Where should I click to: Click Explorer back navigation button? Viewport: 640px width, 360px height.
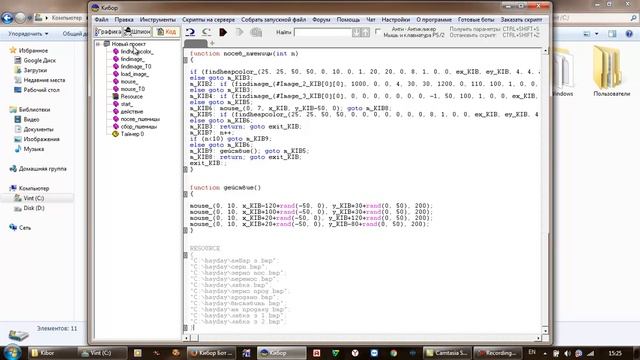click(7, 18)
